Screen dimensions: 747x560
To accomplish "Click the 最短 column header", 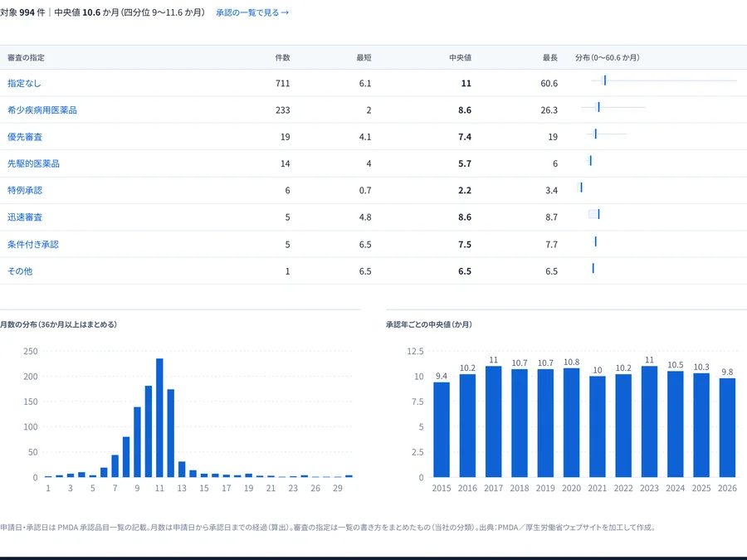I will point(364,57).
